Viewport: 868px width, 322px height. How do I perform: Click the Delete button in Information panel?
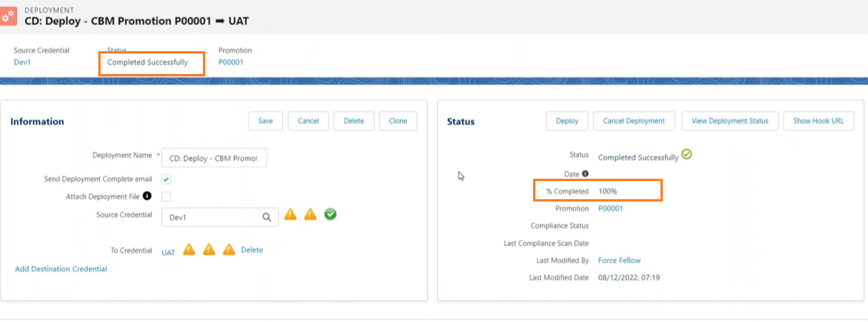tap(354, 120)
